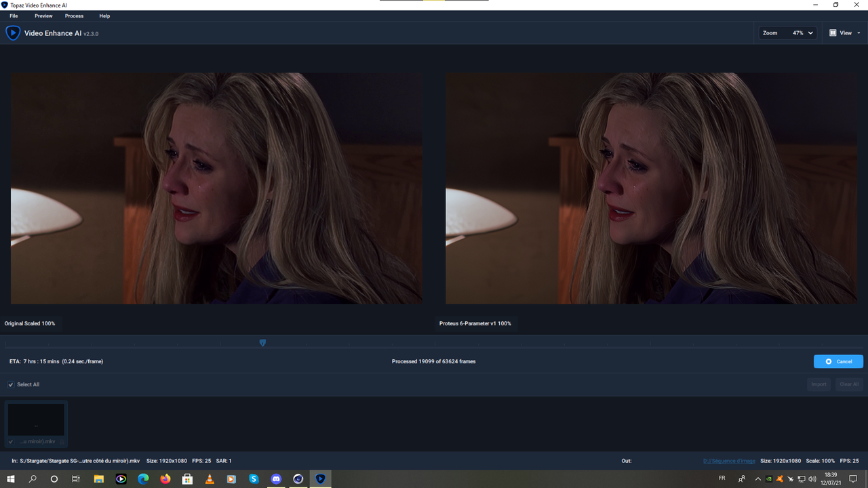Click the split-view icon next to View
The height and width of the screenshot is (488, 868).
(833, 33)
